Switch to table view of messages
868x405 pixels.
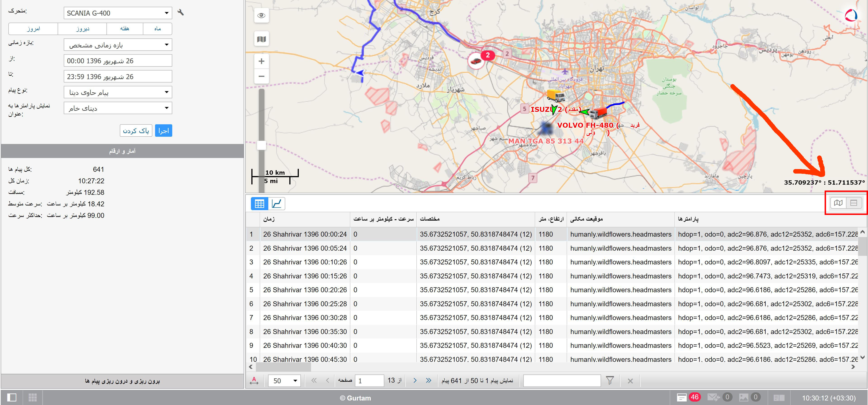[x=259, y=203]
